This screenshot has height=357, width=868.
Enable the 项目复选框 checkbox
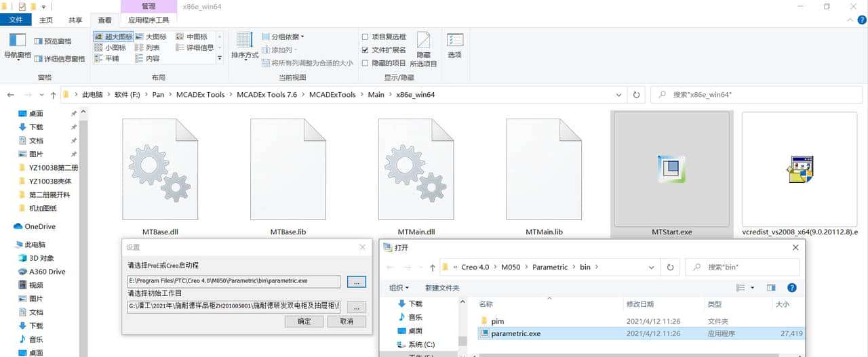pyautogui.click(x=366, y=37)
